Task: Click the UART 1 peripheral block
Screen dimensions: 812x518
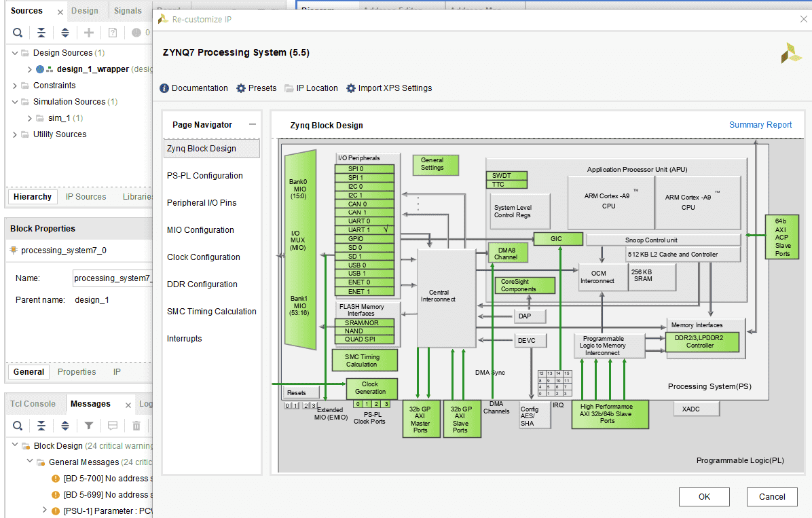Action: tap(364, 229)
